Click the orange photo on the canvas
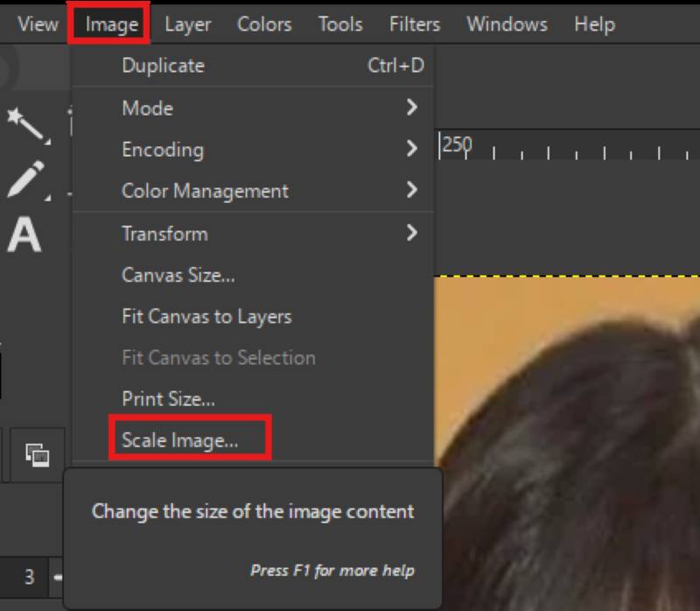 [567, 443]
